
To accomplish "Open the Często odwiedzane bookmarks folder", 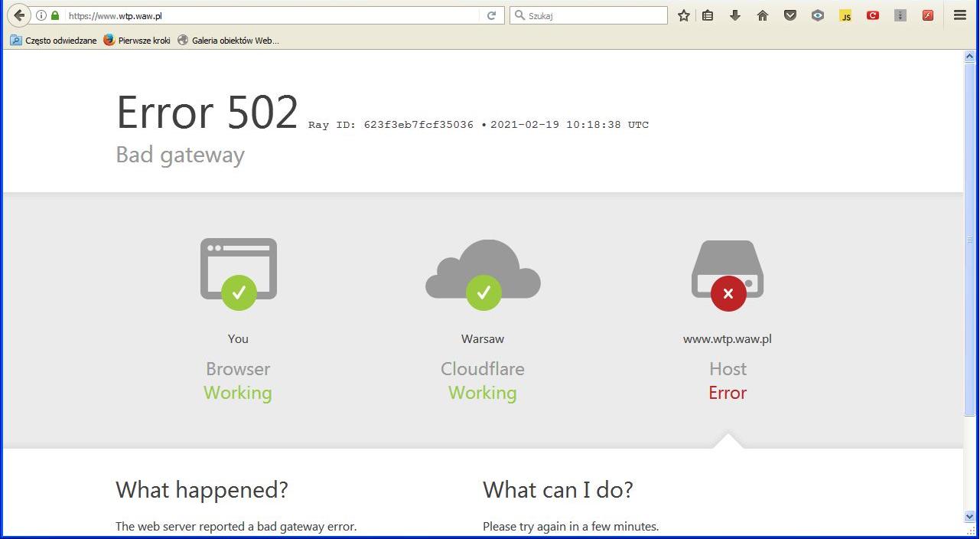I will coord(54,41).
